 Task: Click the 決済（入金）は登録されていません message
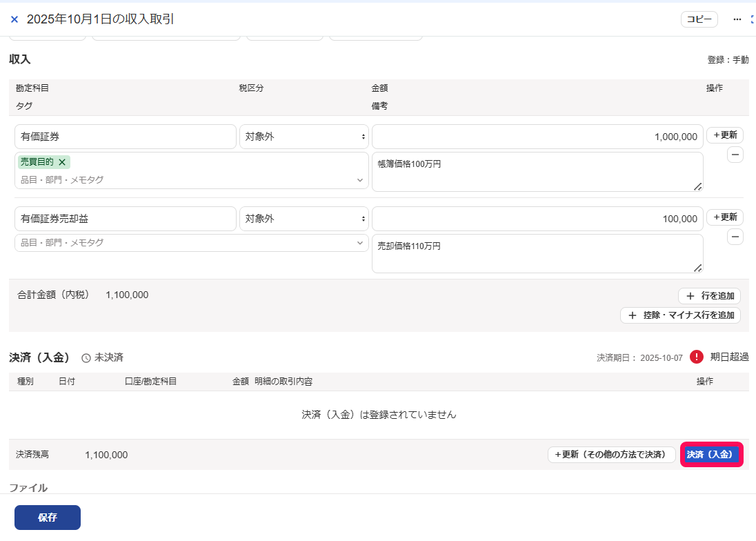[x=379, y=415]
